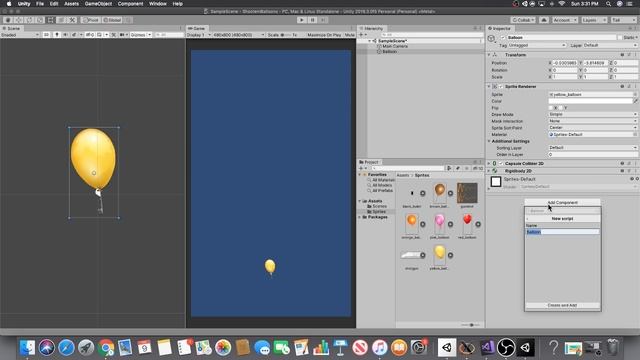640x360 pixels.
Task: Toggle the Static checkbox in Inspector
Action: click(620, 37)
